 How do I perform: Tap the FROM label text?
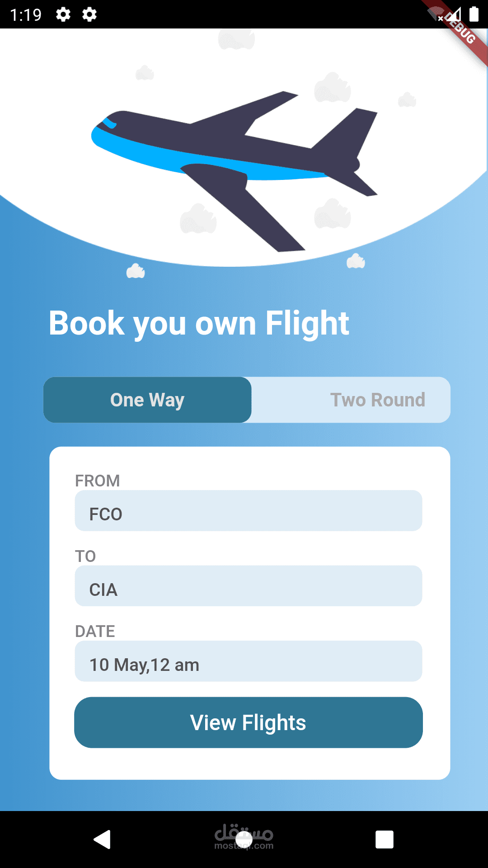tap(97, 481)
